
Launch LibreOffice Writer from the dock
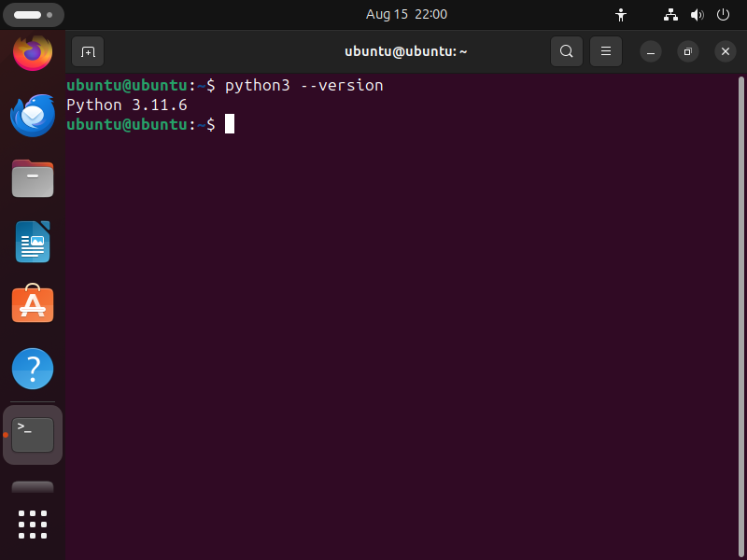pyautogui.click(x=33, y=242)
